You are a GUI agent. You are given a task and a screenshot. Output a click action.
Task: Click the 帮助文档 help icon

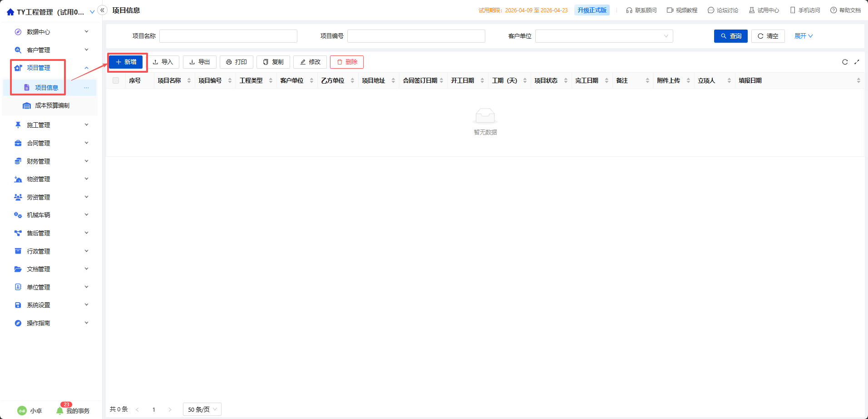[x=833, y=10]
